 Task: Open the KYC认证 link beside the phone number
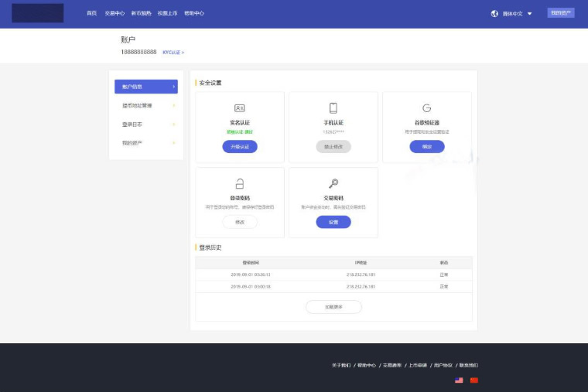pos(173,52)
